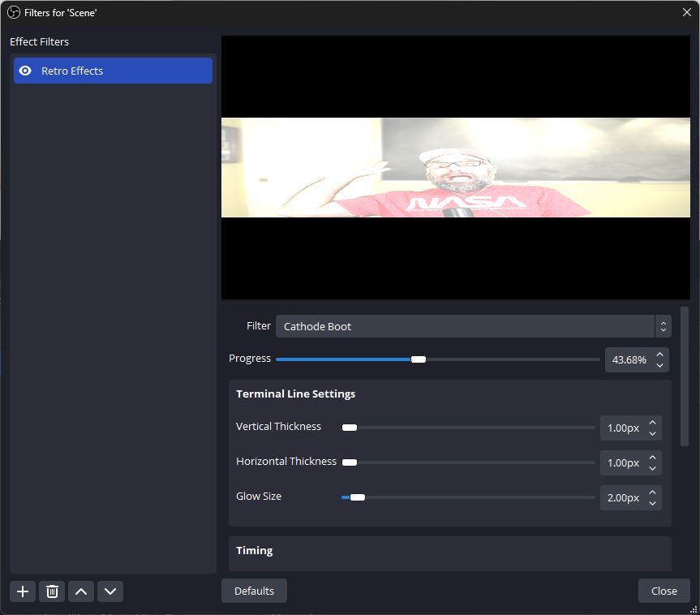Click the window resize grip icon
The width and height of the screenshot is (700, 615).
pyautogui.click(x=694, y=609)
